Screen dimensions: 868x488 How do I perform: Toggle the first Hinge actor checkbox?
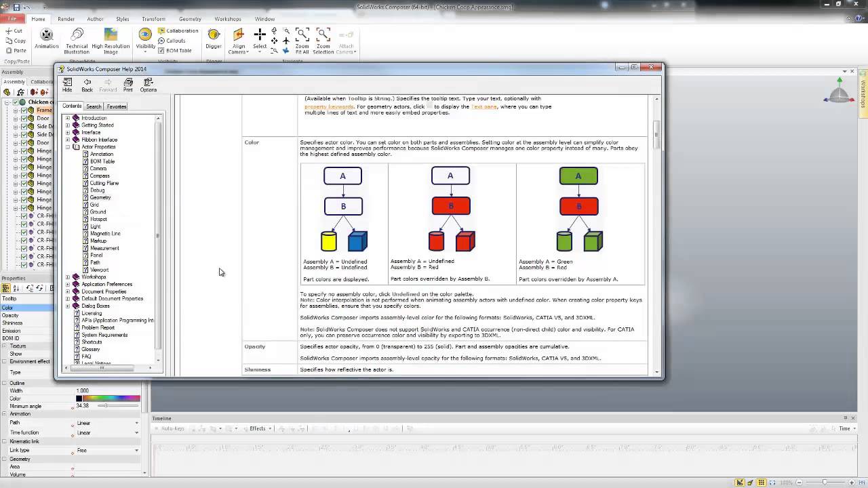[24, 151]
